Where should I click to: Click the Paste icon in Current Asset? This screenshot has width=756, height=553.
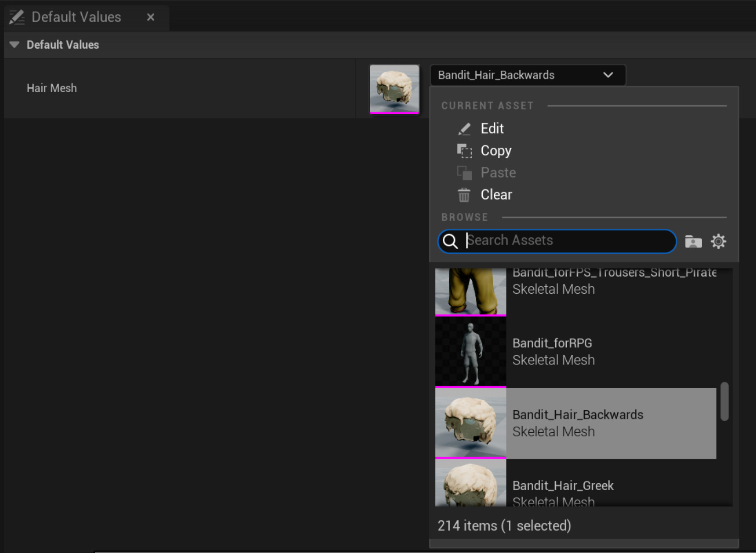[464, 173]
